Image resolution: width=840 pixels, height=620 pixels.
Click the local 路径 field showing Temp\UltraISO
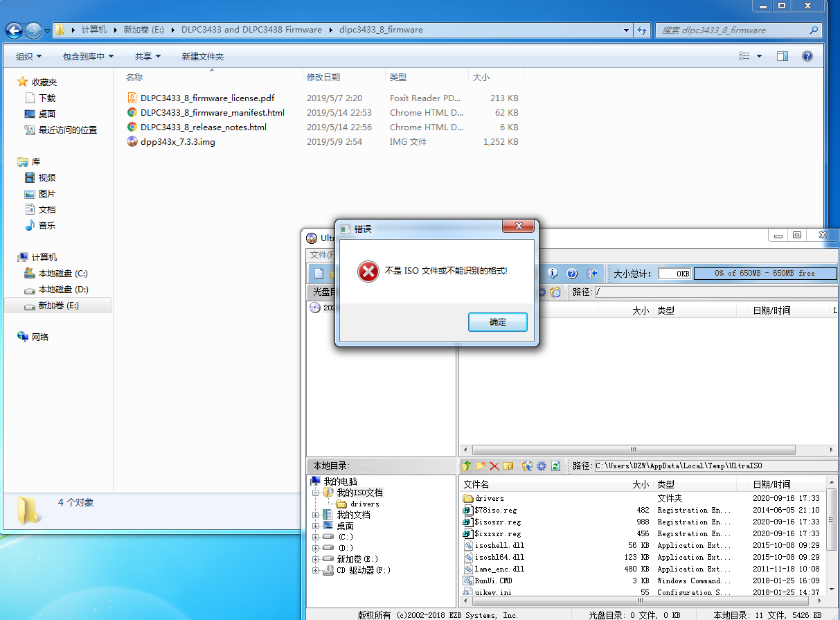click(x=716, y=466)
